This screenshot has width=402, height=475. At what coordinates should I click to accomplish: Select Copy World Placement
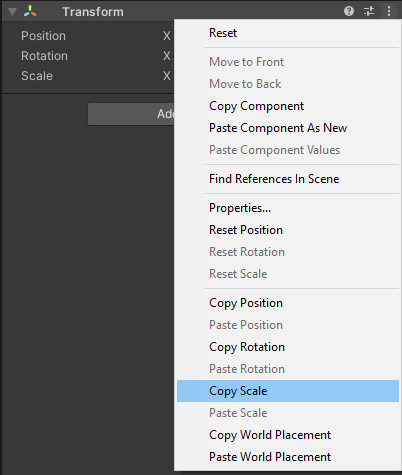click(x=288, y=435)
